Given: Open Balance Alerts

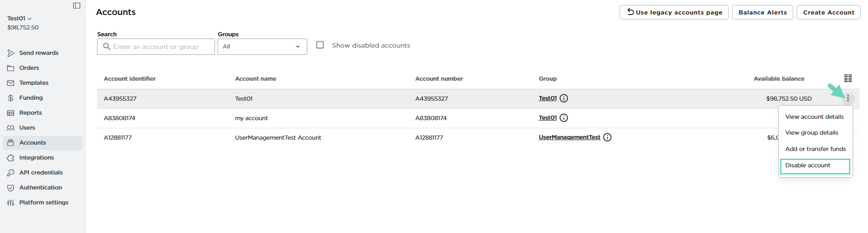Looking at the screenshot, I should [x=762, y=12].
